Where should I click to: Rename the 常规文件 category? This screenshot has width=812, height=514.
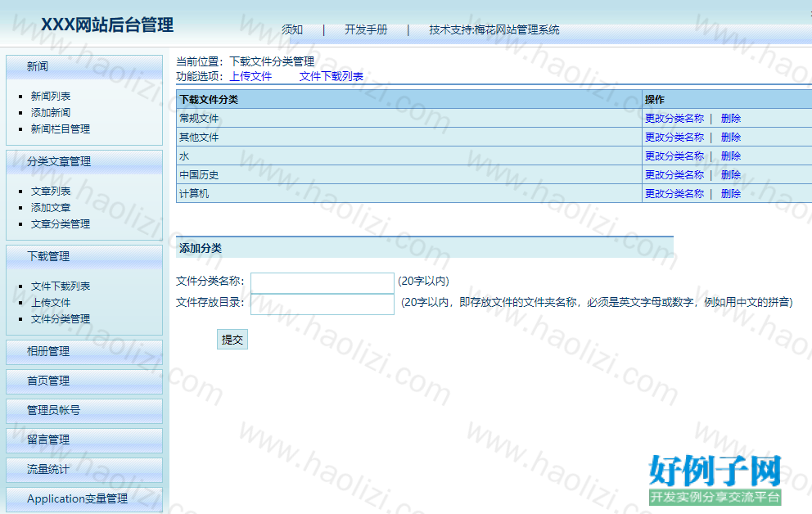(674, 119)
